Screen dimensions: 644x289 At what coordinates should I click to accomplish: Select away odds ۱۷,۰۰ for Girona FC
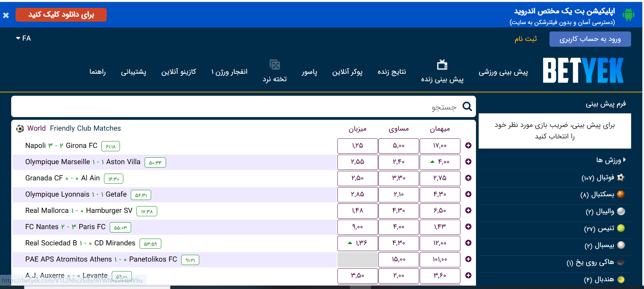click(440, 146)
